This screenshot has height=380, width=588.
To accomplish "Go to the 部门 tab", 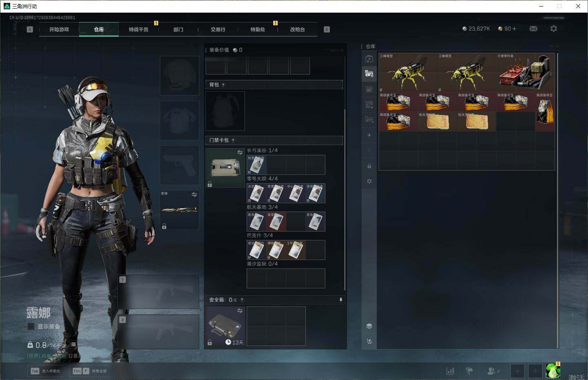I will 178,29.
